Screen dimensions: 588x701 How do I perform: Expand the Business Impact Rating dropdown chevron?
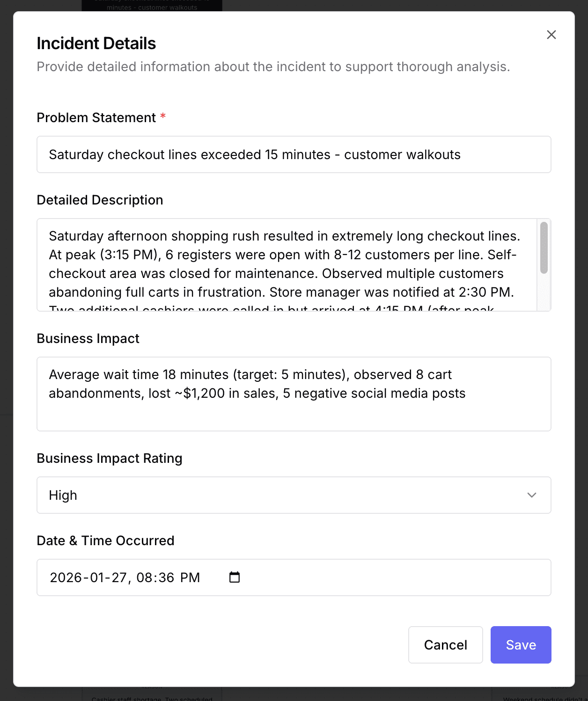tap(531, 495)
